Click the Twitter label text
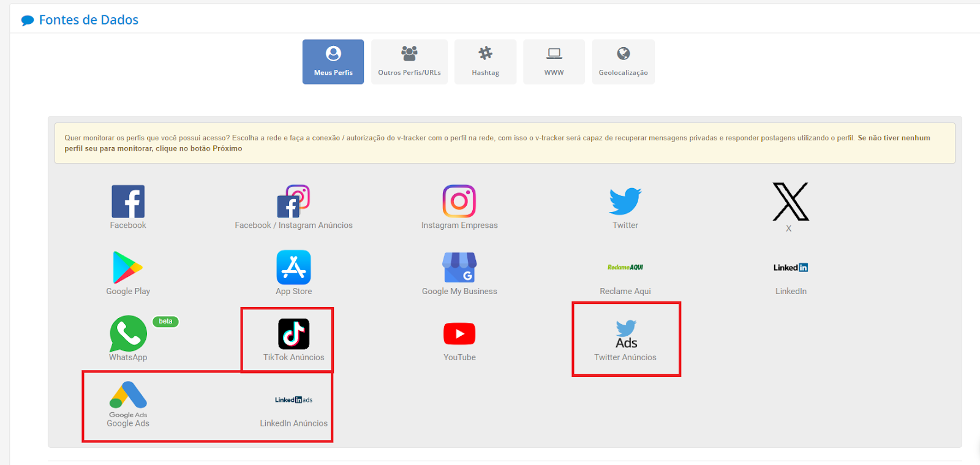 [x=625, y=225]
